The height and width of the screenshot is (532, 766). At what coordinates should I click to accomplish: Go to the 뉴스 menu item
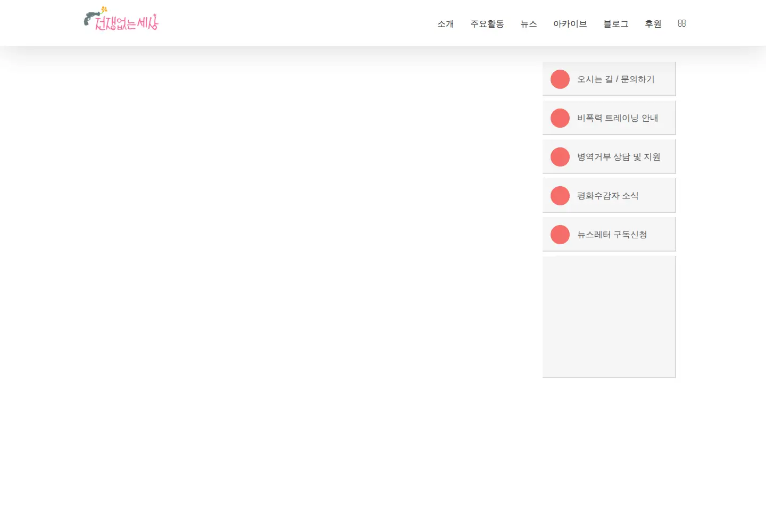point(529,24)
